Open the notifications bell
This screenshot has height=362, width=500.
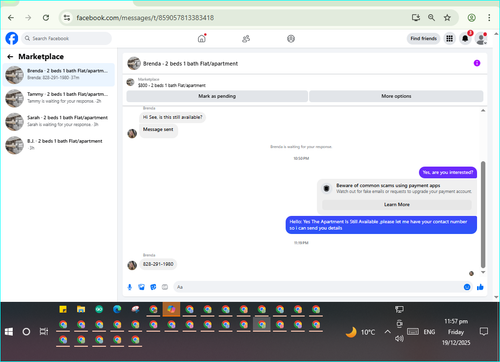(x=465, y=39)
